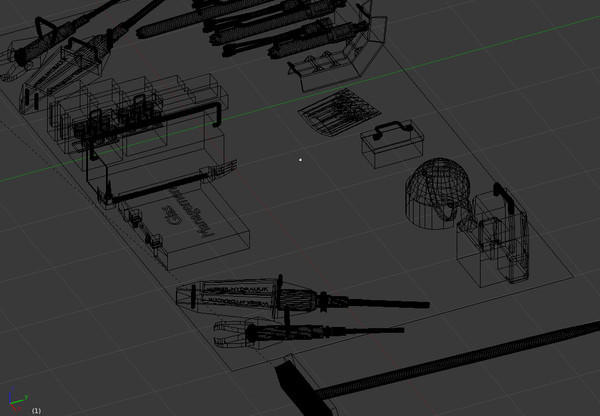Select the long U-shaped carrying bar
The width and height of the screenshot is (600, 416).
point(155,130)
